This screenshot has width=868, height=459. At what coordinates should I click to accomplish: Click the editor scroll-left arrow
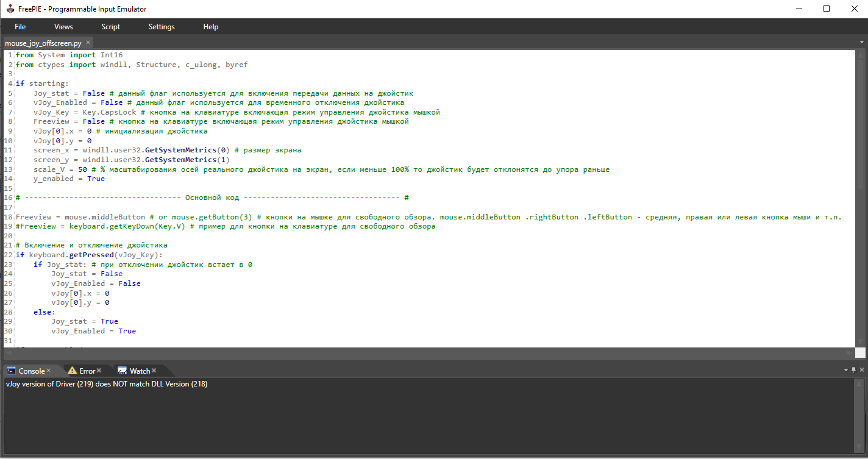(x=8, y=353)
